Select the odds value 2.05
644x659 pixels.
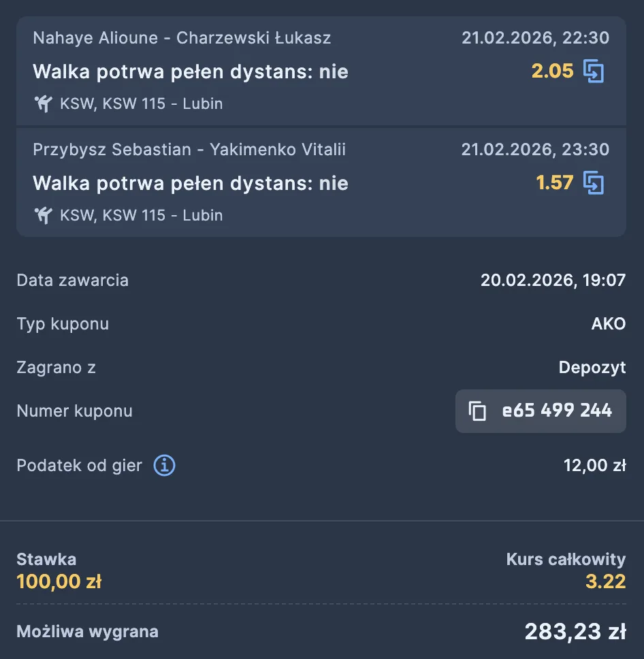coord(554,71)
